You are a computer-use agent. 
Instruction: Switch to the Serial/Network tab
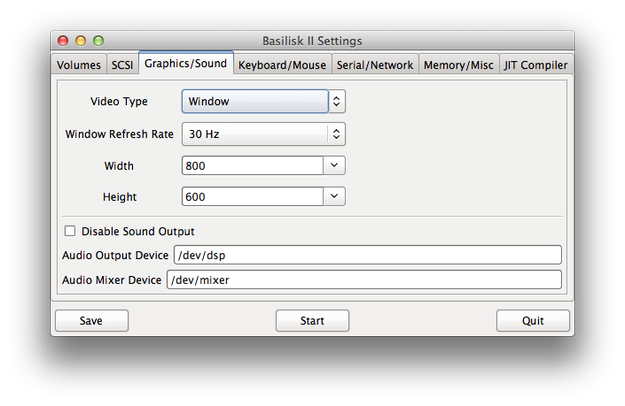click(x=375, y=65)
